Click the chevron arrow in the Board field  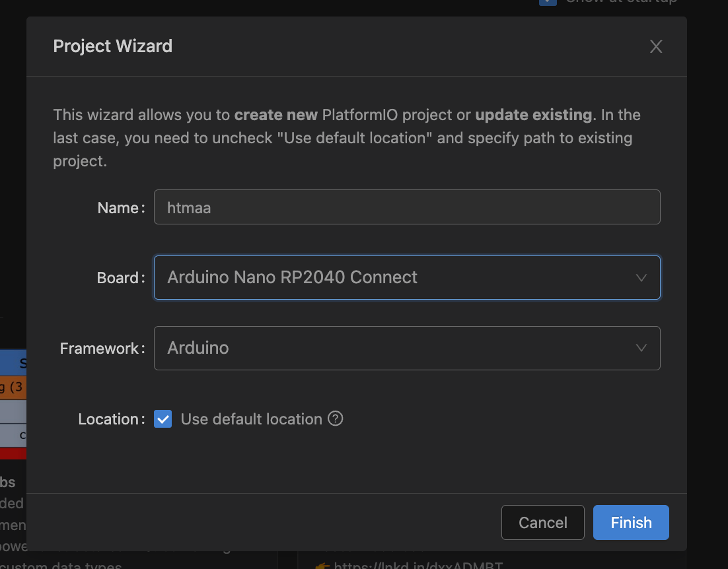(640, 278)
